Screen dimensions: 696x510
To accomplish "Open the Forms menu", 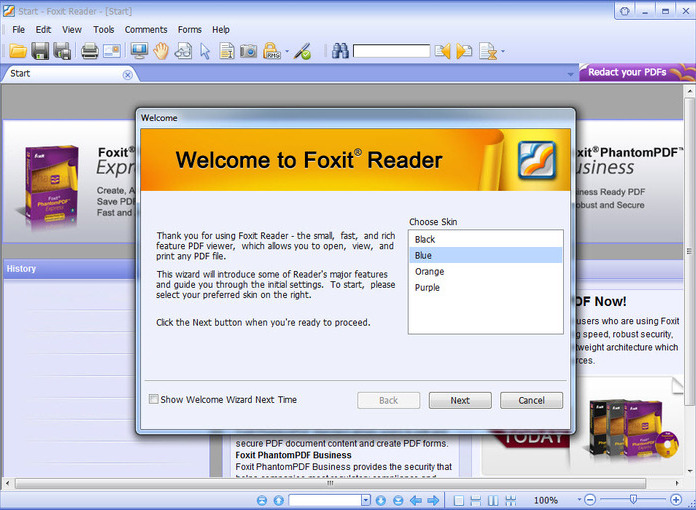I will pyautogui.click(x=190, y=30).
